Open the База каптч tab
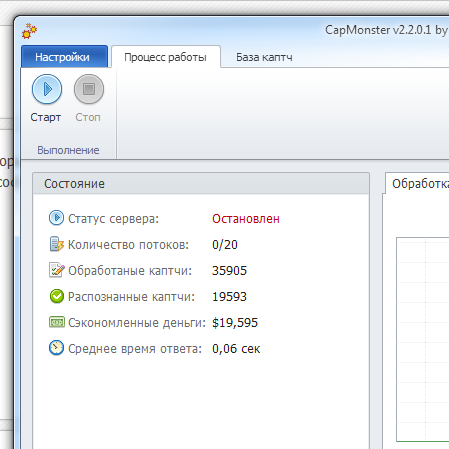The image size is (449, 449). click(x=264, y=57)
